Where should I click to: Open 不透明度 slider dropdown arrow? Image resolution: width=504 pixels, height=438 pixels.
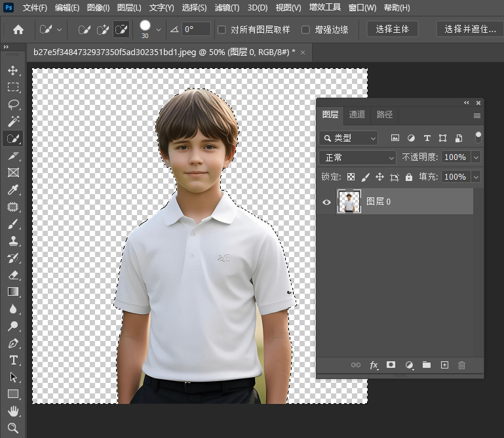pos(476,157)
